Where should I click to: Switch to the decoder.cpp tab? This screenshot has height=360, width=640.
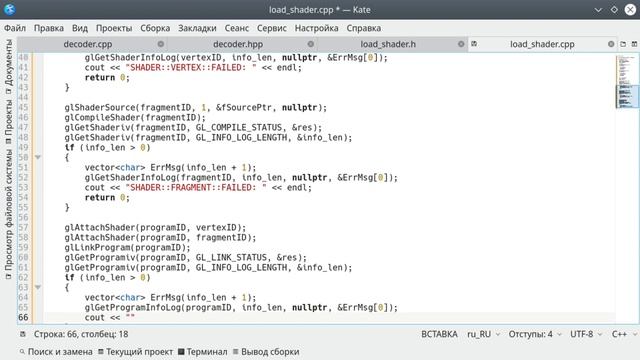click(88, 44)
